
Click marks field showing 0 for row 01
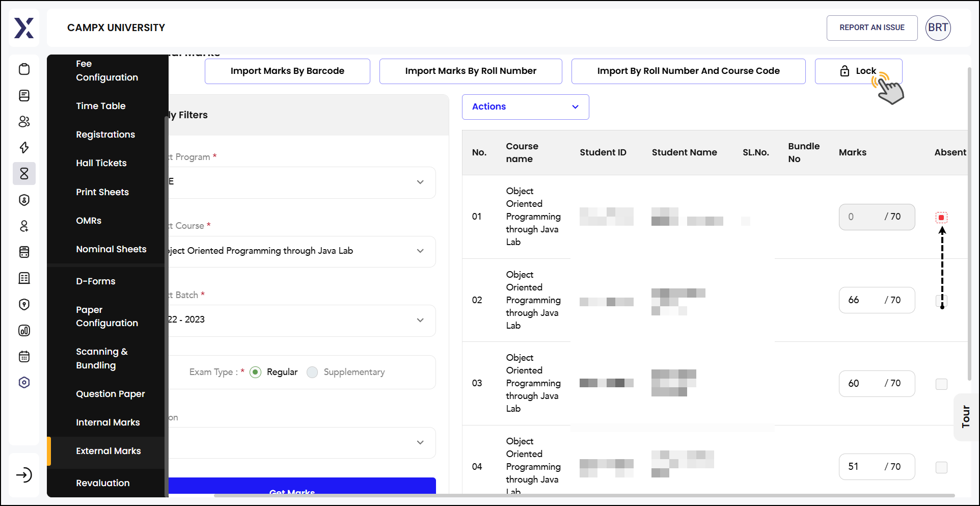[x=877, y=217]
